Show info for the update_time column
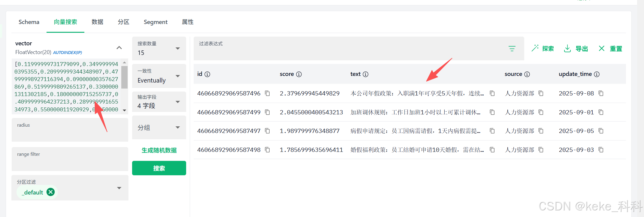 [597, 74]
